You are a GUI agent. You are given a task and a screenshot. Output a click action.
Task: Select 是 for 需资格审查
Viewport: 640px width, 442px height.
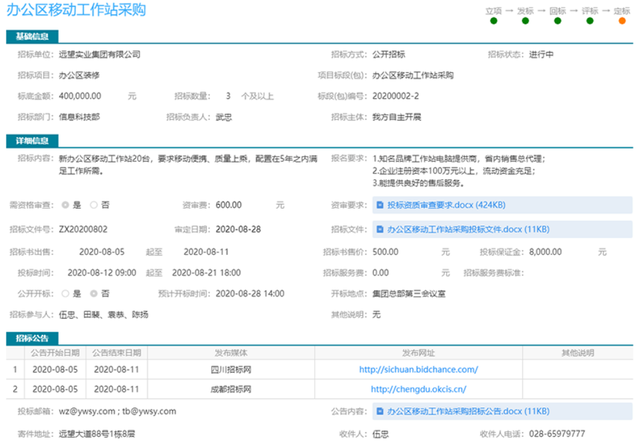(64, 204)
